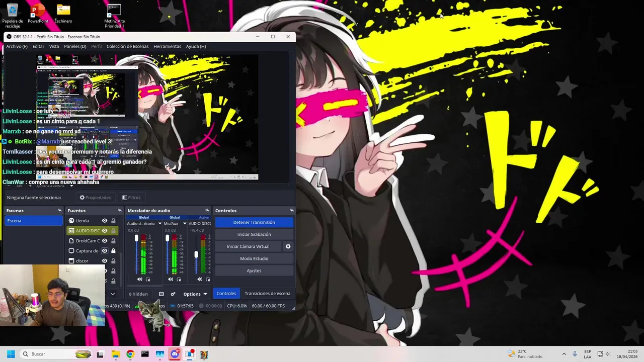This screenshot has width=644, height=362.
Task: Open the Vista menu
Action: tap(54, 46)
